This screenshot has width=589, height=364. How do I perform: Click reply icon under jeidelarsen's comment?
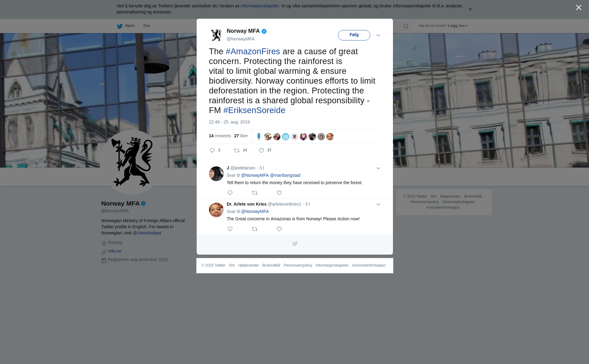point(230,193)
